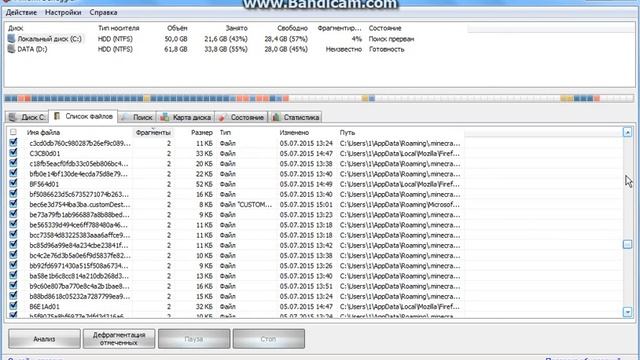Select file bc85d96a99e84a234cbe23841f...
The image size is (640, 360).
(79, 245)
